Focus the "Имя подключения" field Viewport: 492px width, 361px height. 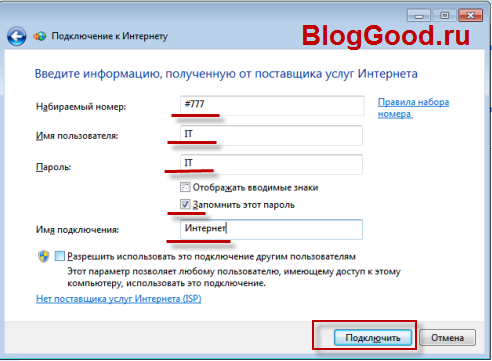pos(271,229)
